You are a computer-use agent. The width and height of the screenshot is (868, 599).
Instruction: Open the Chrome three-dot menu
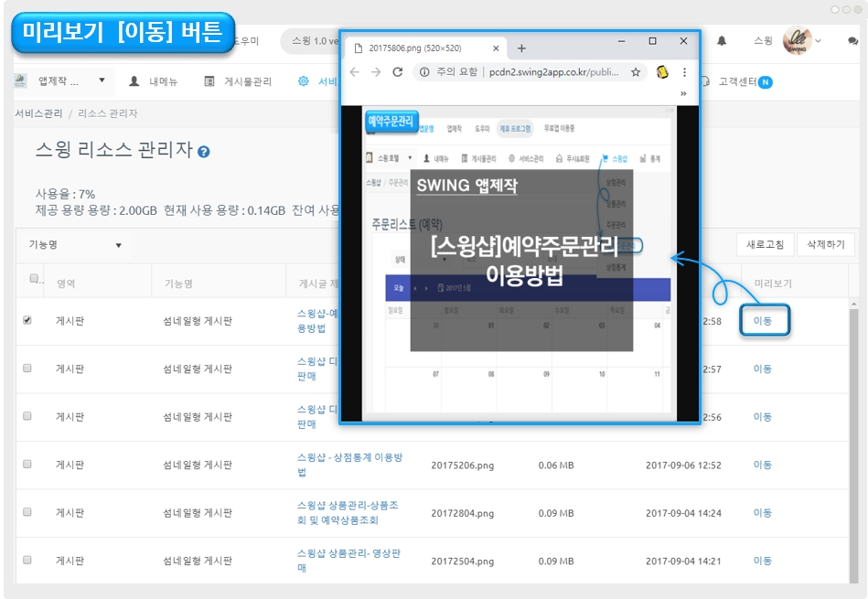(x=684, y=72)
